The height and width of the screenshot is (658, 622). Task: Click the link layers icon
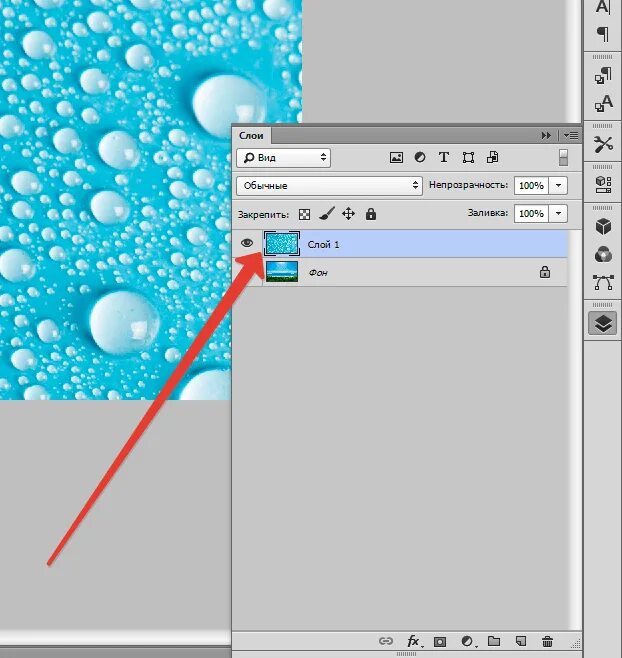click(x=386, y=641)
